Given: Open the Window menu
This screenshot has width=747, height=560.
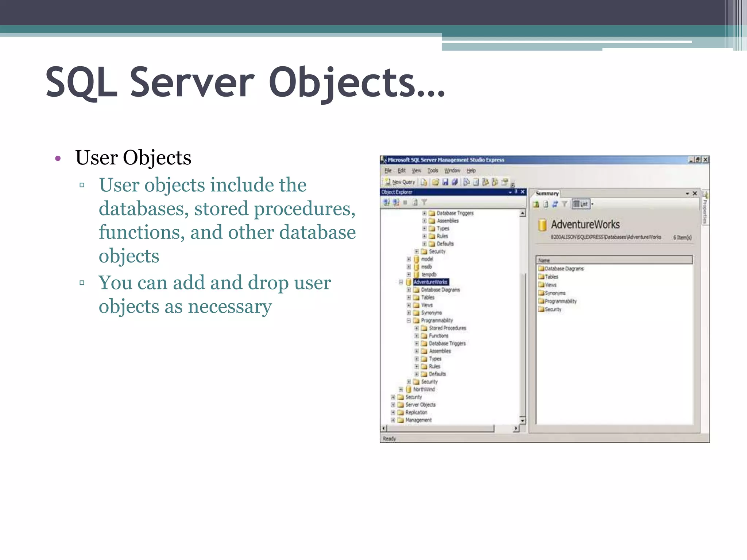Looking at the screenshot, I should coord(452,171).
